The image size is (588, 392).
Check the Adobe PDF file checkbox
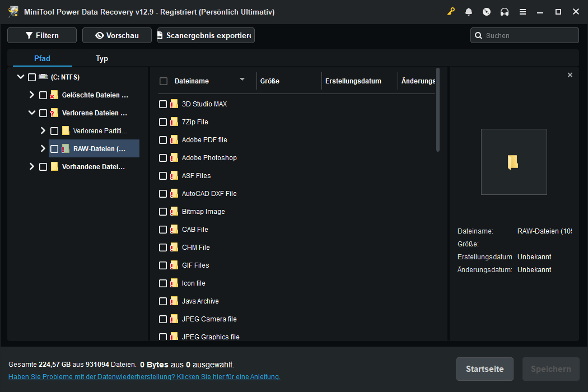pyautogui.click(x=163, y=140)
